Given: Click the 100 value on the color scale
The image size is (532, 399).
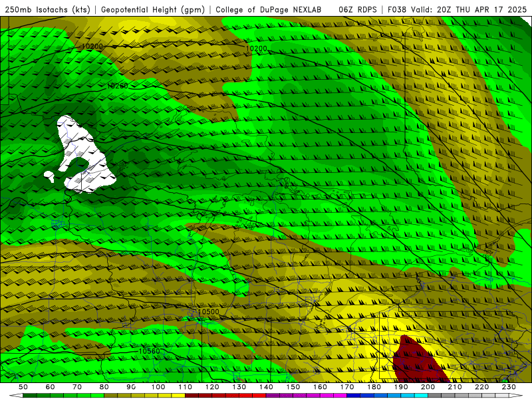Looking at the screenshot, I should (158, 387).
